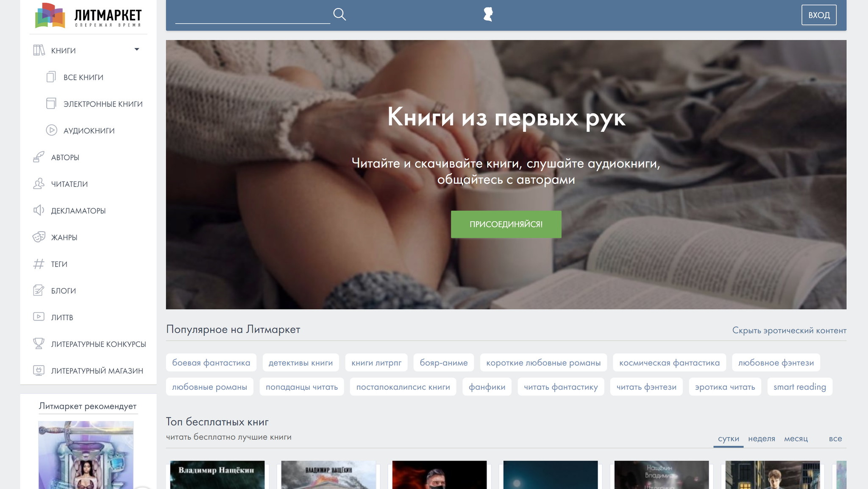Select the книги литрпг tag

click(376, 363)
